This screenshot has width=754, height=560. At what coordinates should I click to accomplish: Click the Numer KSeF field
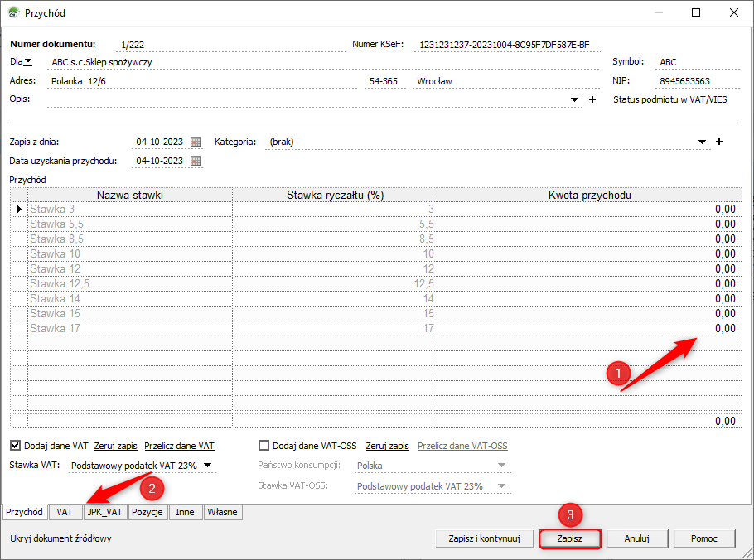507,45
